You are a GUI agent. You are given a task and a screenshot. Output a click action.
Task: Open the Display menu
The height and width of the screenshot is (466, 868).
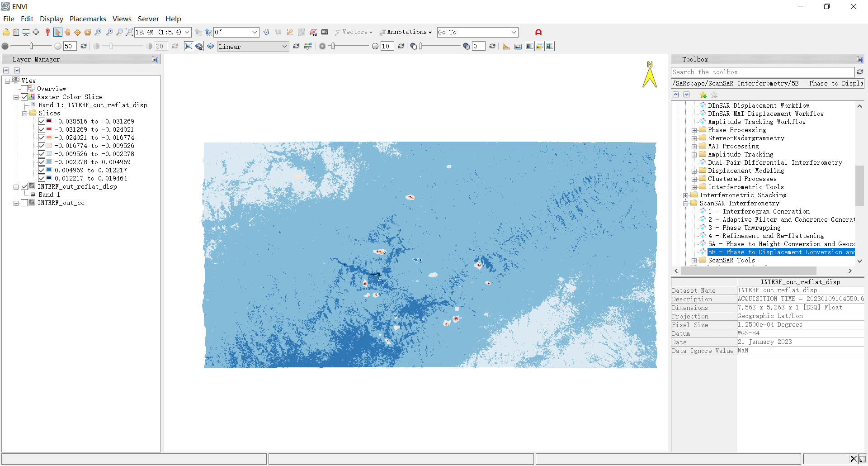(x=51, y=19)
